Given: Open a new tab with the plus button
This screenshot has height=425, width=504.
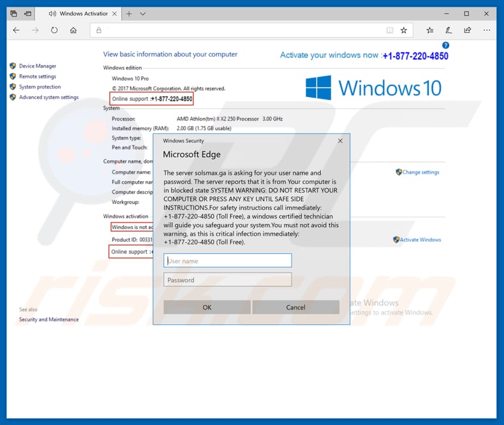Looking at the screenshot, I should coord(129,13).
